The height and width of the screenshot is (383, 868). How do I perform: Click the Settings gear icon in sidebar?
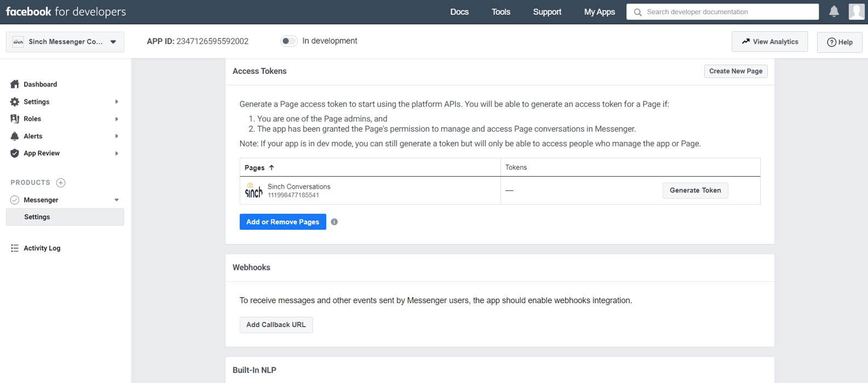(x=15, y=102)
